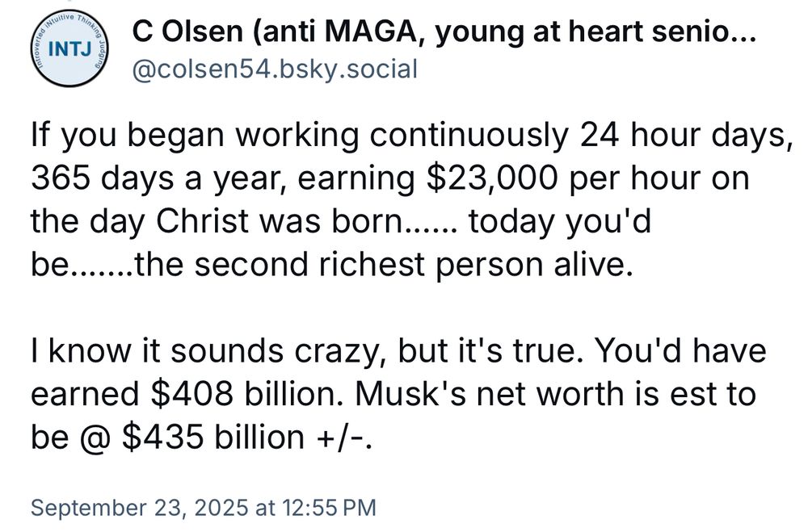Click the @colsen54.bsky.social handle
Viewport: 808px width, 532px height.
(274, 69)
